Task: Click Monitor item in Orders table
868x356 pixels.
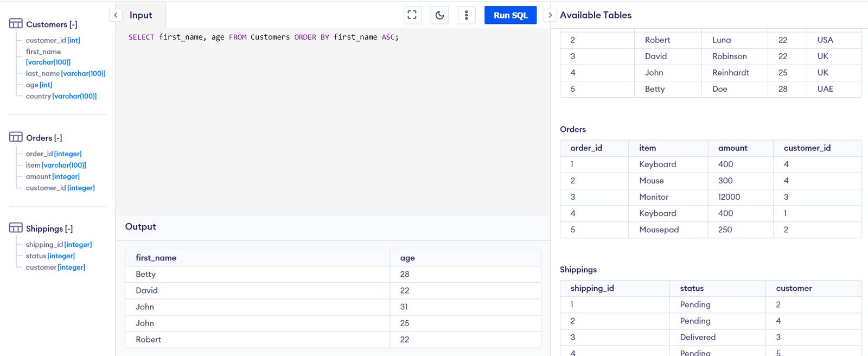Action: pyautogui.click(x=654, y=196)
